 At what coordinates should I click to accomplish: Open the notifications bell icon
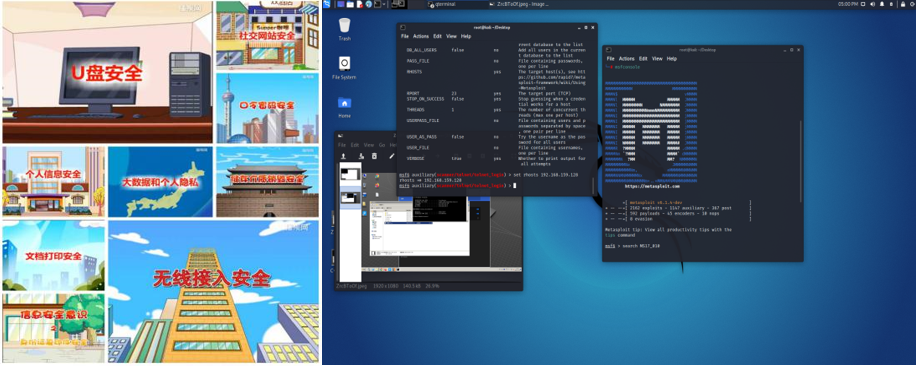882,4
